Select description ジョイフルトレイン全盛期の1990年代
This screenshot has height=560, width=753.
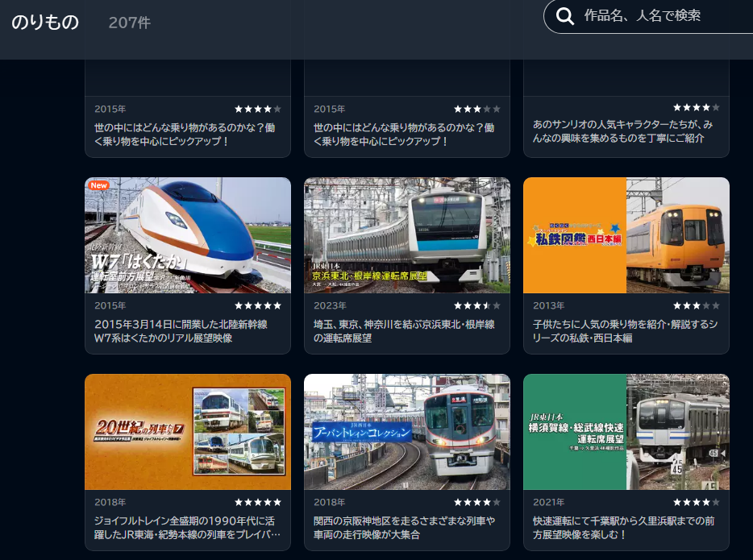point(187,528)
